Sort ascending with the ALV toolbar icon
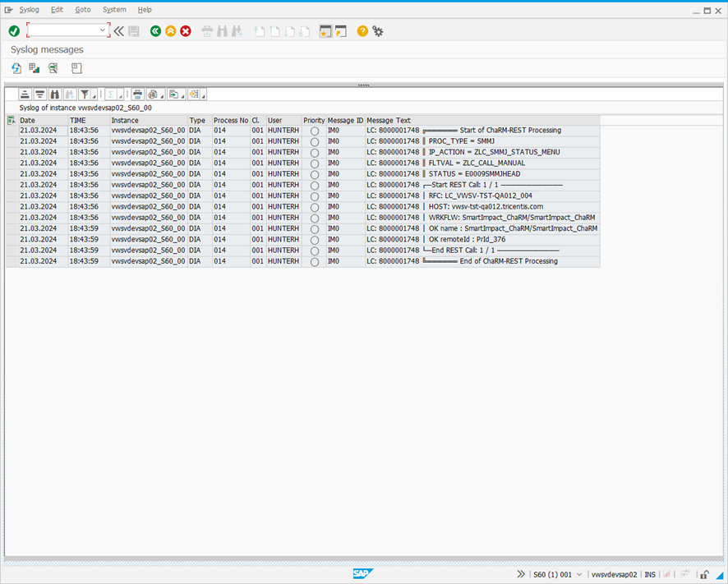Image resolution: width=728 pixels, height=584 pixels. 25,94
